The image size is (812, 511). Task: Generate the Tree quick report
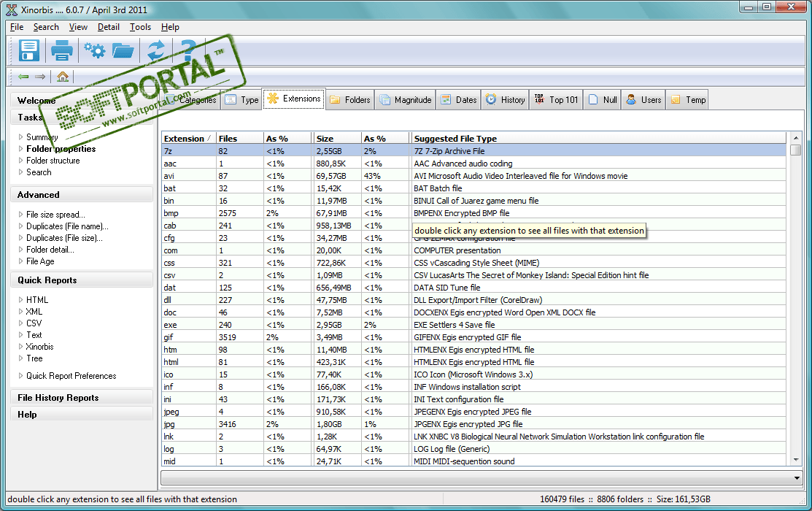(x=35, y=358)
